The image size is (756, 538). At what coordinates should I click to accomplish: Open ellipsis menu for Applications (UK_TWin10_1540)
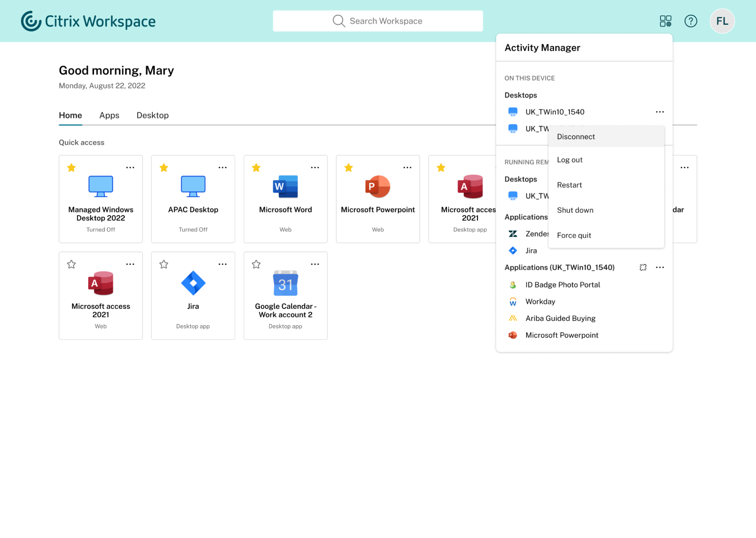(x=660, y=267)
